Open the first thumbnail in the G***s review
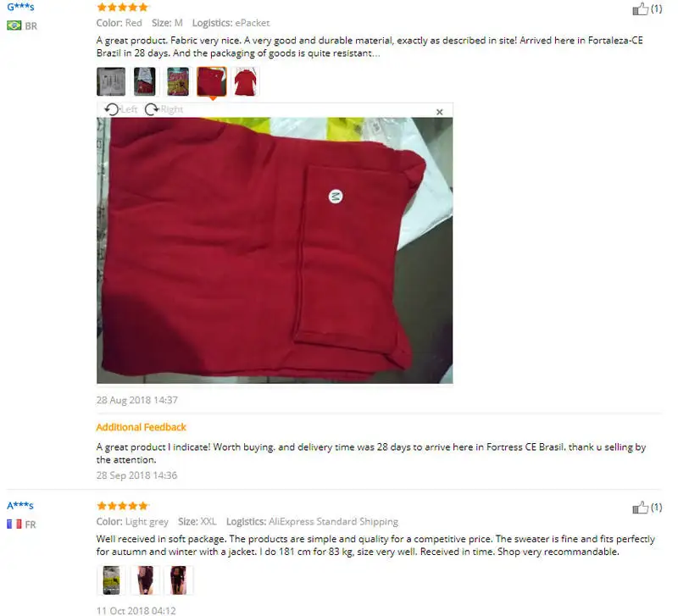This screenshot has height=616, width=678. tap(111, 81)
